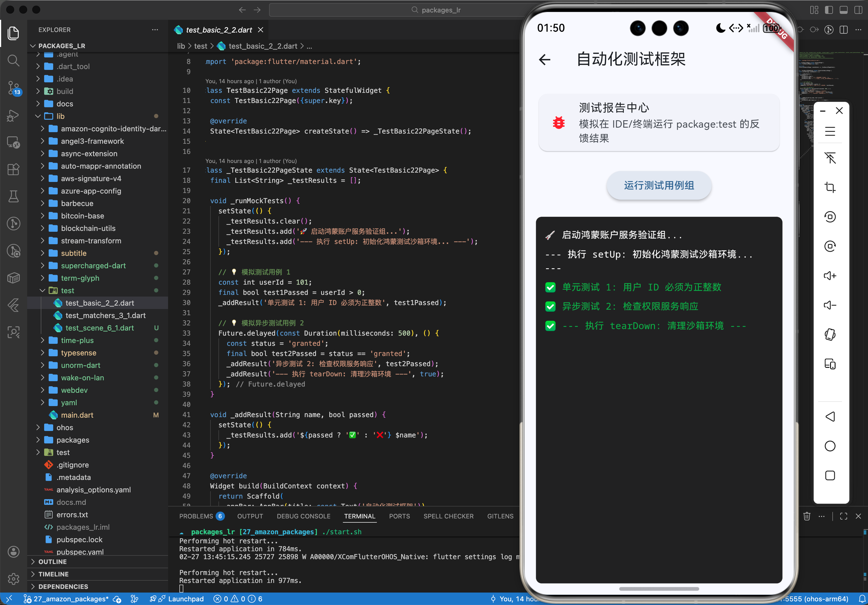This screenshot has width=868, height=605.
Task: Toggle panel visibility layout icon
Action: click(843, 10)
